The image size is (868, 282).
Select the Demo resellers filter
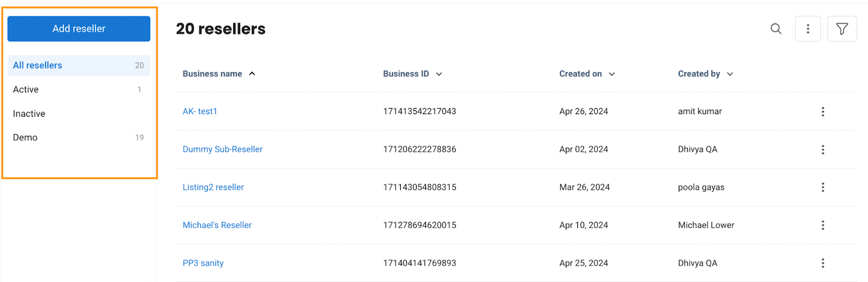click(x=79, y=137)
